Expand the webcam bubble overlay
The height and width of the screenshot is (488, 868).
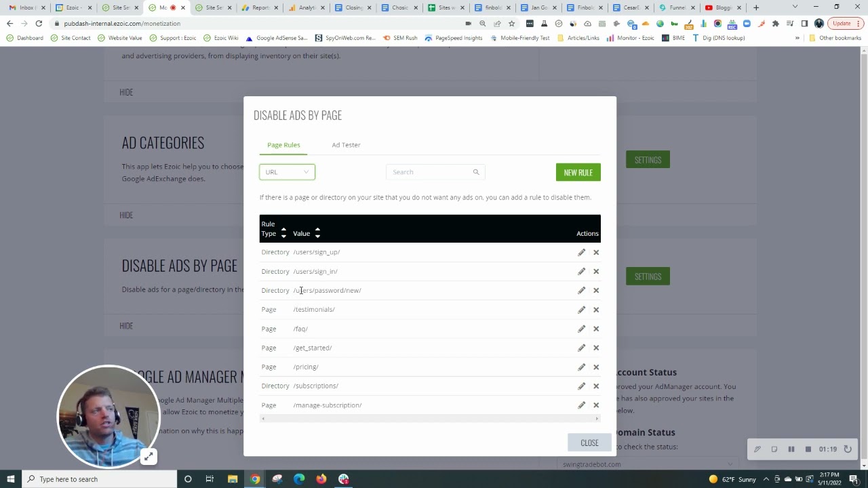pyautogui.click(x=149, y=457)
